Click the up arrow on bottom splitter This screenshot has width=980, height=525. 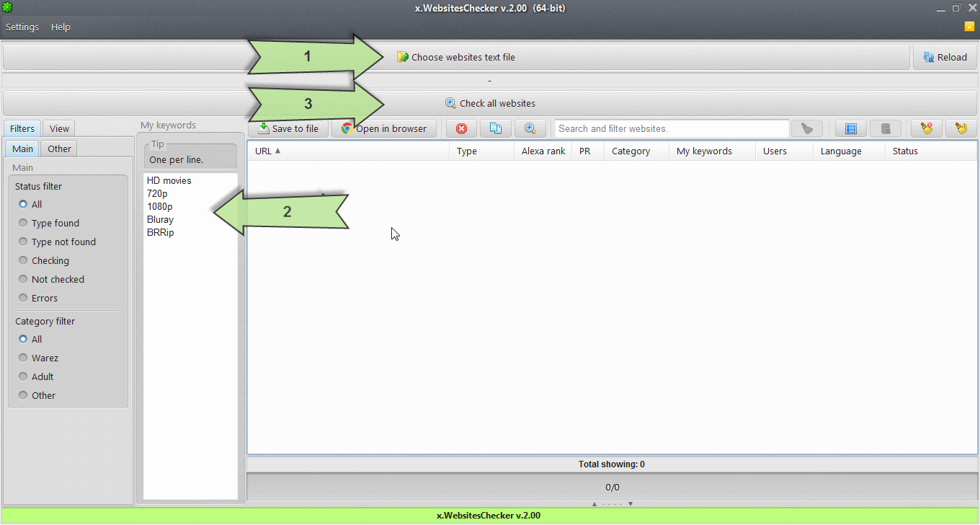click(594, 504)
